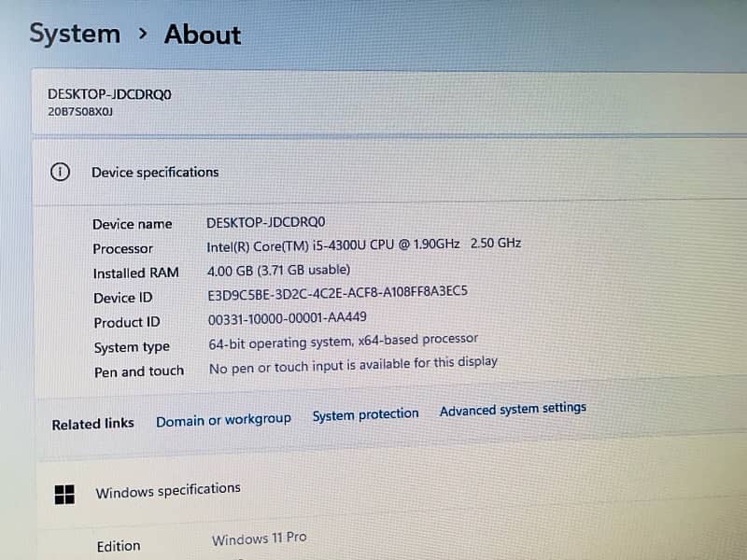Click the About breadcrumb heading
This screenshot has height=560, width=747.
click(203, 35)
